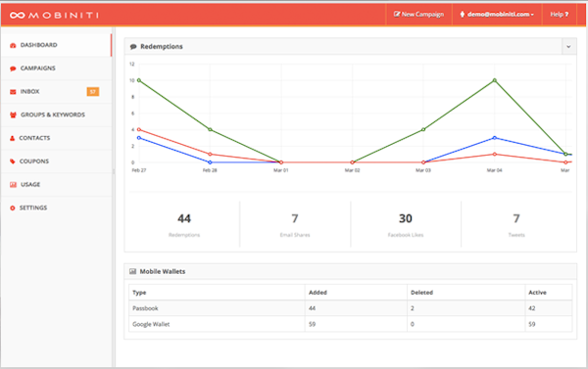The height and width of the screenshot is (369, 588).
Task: Open the demo@mobiniti.com account dropdown
Action: coord(497,15)
